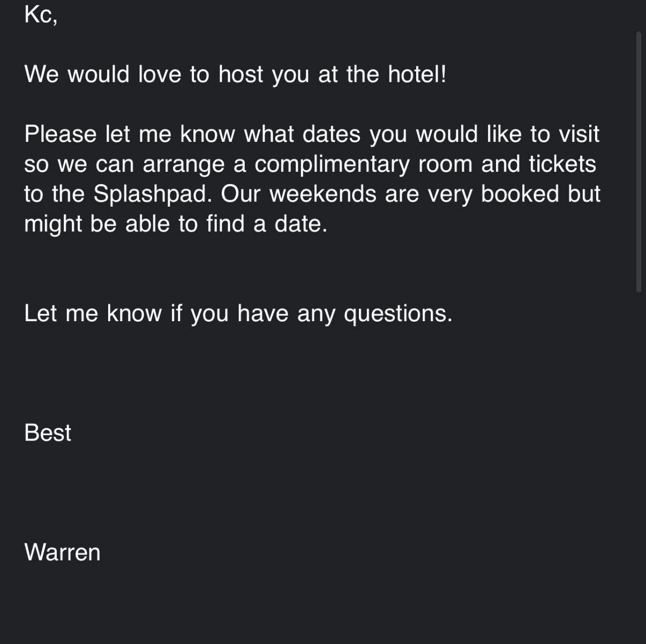Click the "Best" sign-off text

pyautogui.click(x=48, y=433)
